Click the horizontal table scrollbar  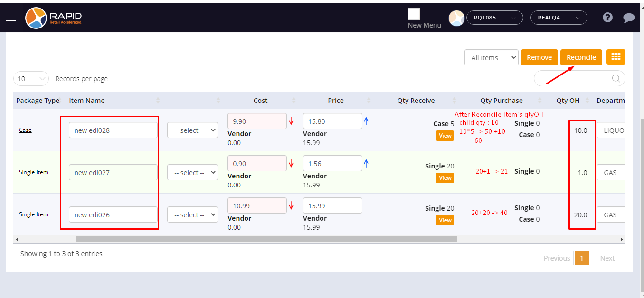coord(266,240)
